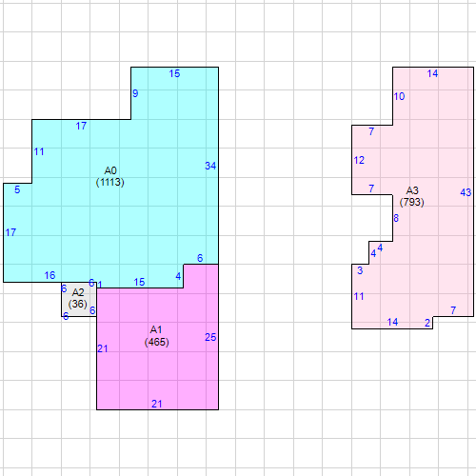476x476 pixels.
Task: Select the 15 dimension along the A0/A1 boundary
Action: click(139, 282)
